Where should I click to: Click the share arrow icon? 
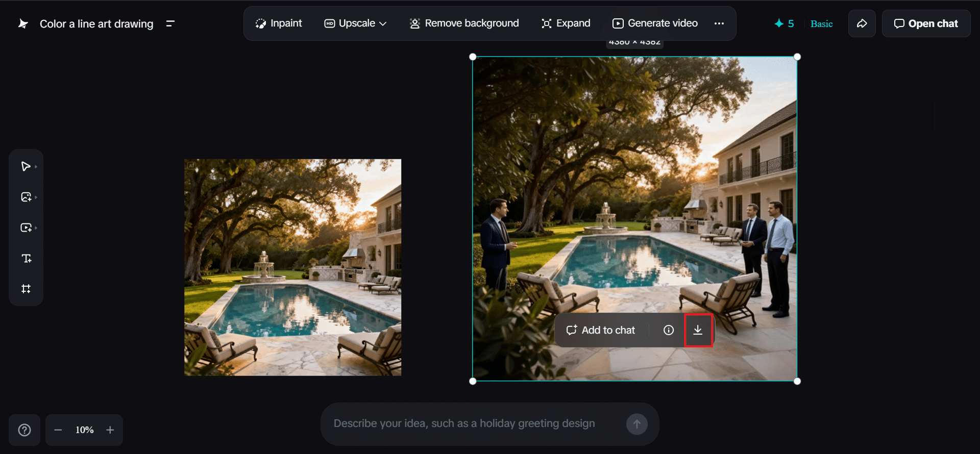point(862,23)
